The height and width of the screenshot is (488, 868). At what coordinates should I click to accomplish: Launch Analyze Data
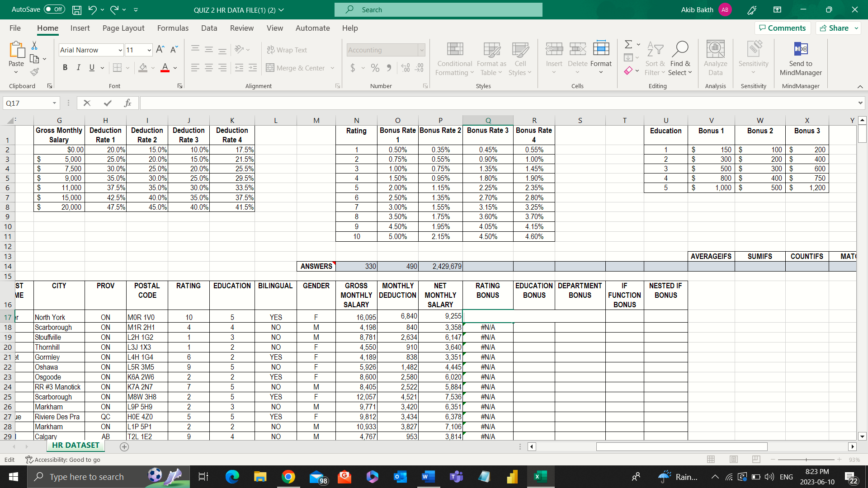(715, 59)
